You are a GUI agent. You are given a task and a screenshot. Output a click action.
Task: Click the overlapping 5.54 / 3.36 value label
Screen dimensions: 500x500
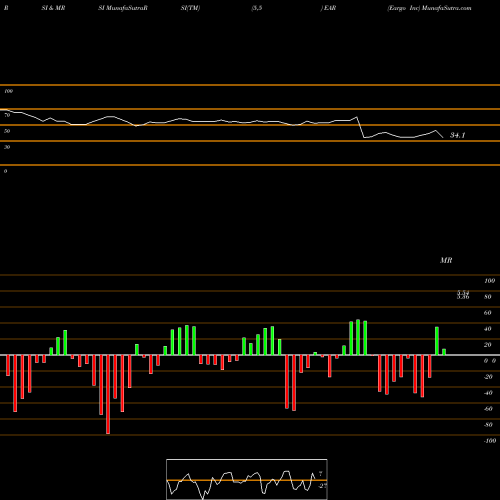click(463, 295)
